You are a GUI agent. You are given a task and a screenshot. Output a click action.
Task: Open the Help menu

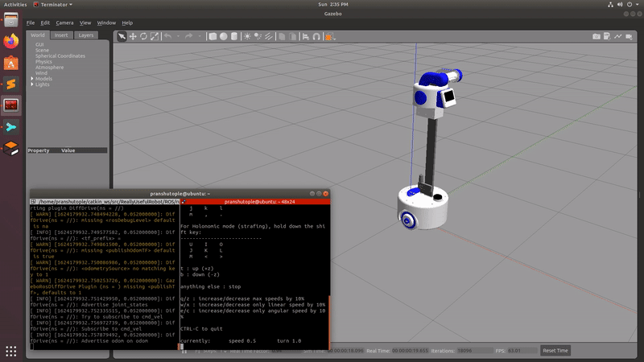pos(127,23)
